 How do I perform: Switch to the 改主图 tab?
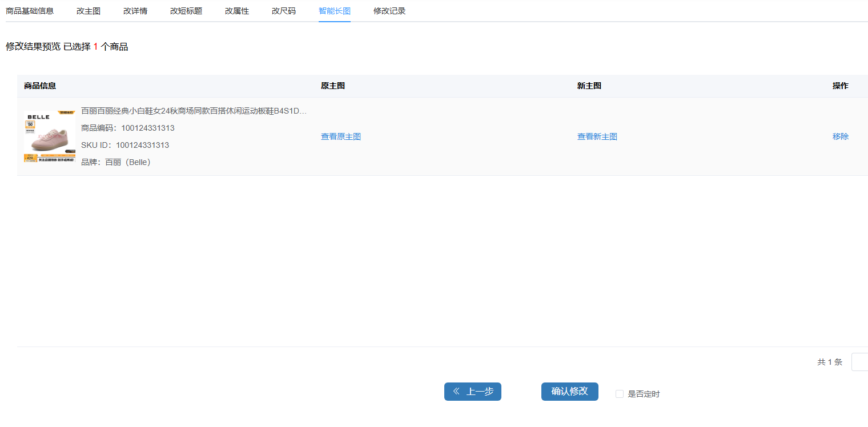(89, 11)
